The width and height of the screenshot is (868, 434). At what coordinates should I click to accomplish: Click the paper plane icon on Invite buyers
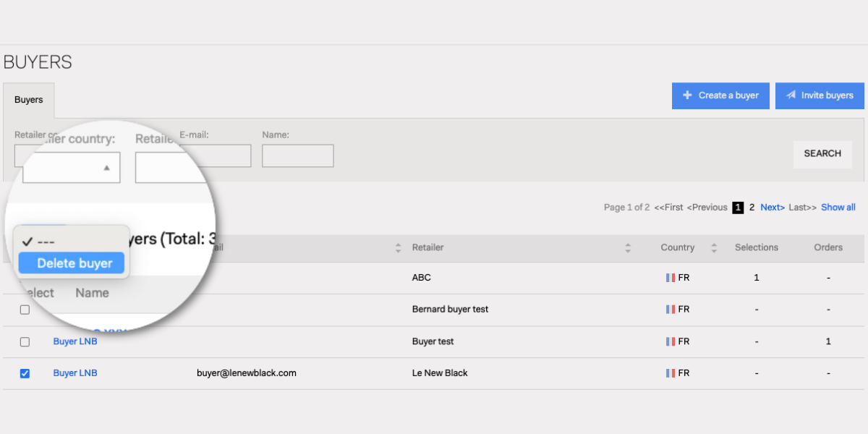(791, 95)
